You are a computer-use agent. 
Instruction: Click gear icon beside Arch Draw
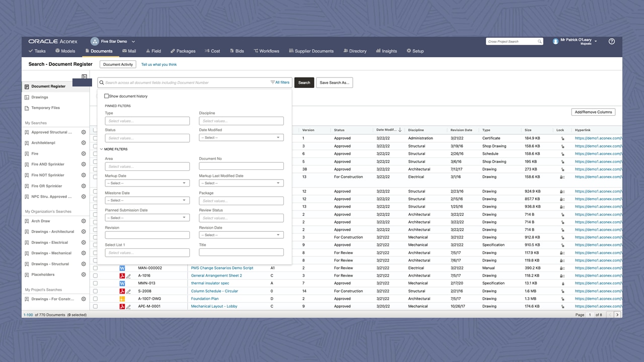tap(84, 221)
